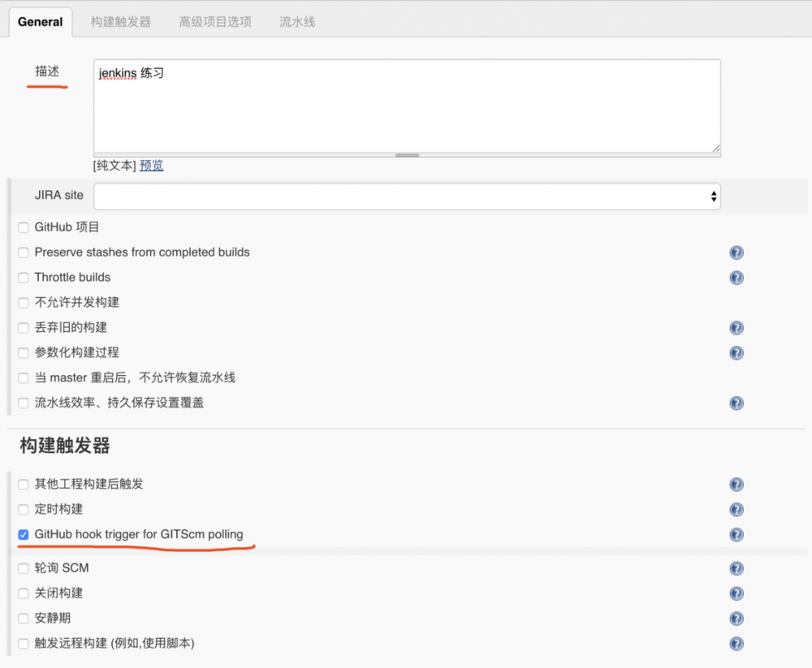Open help for 触发远程构建 option
Screen dimensions: 812x668
(736, 643)
